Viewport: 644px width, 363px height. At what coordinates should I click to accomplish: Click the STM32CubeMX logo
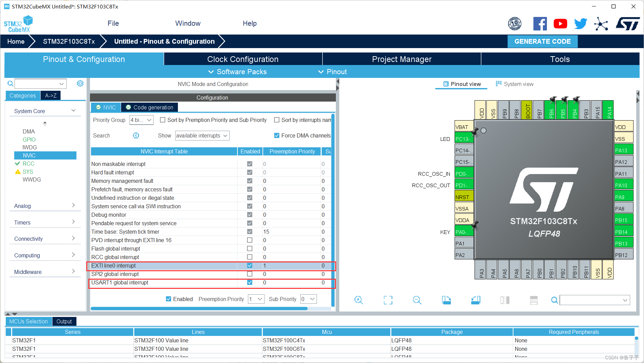tap(18, 24)
